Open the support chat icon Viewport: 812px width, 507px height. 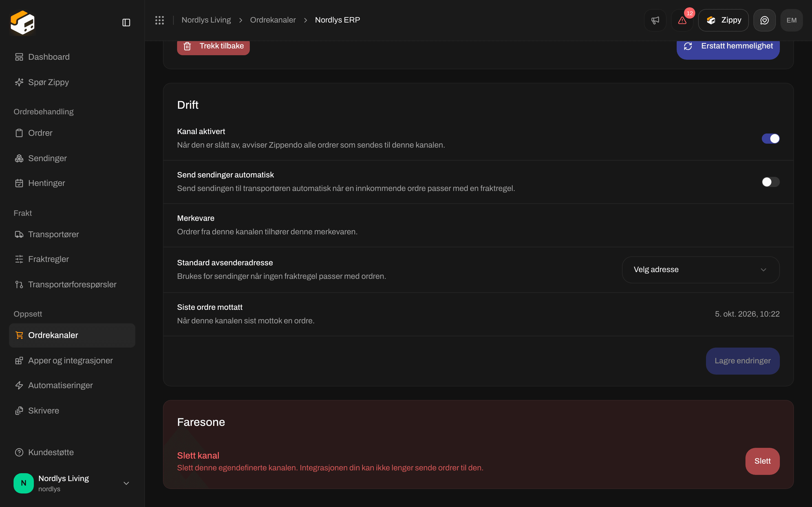(x=764, y=20)
